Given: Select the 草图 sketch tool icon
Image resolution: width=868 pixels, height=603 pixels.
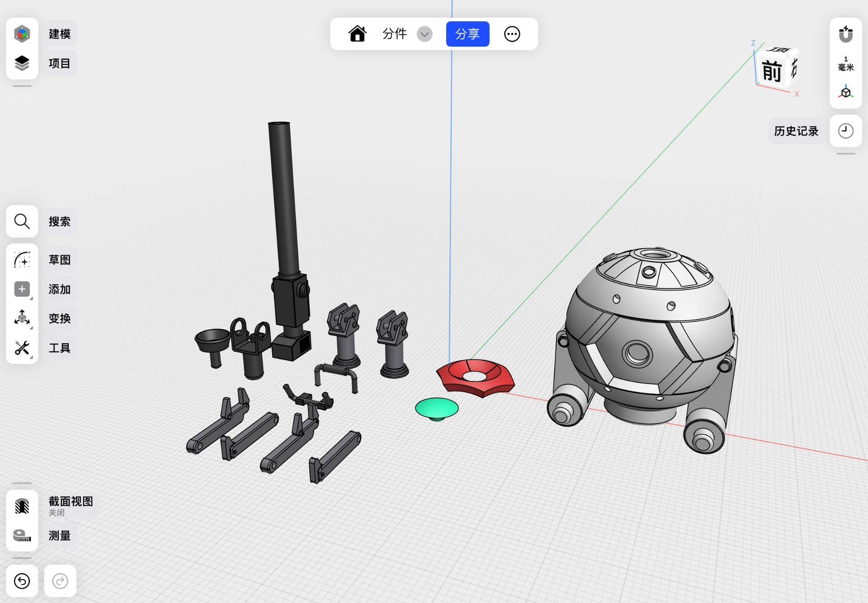Looking at the screenshot, I should click(22, 260).
